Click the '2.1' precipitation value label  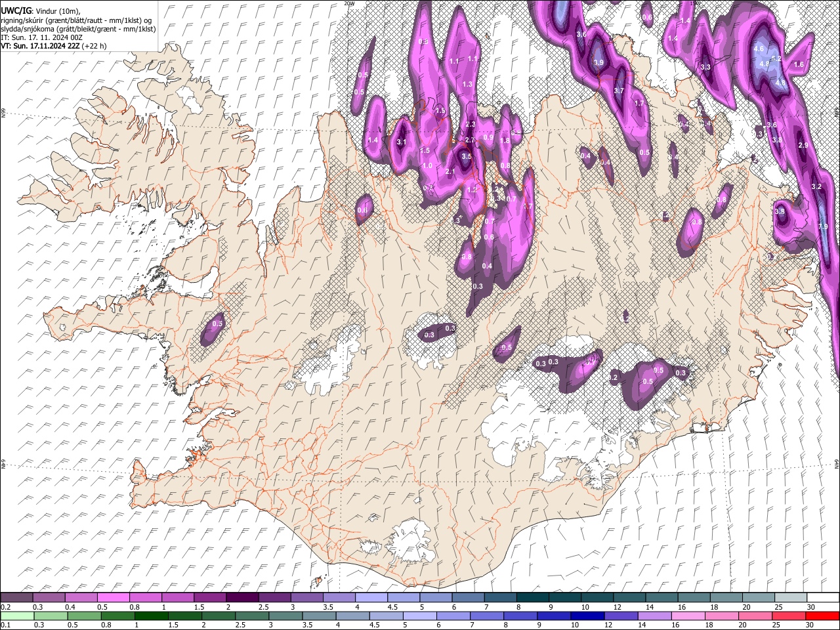tap(450, 172)
